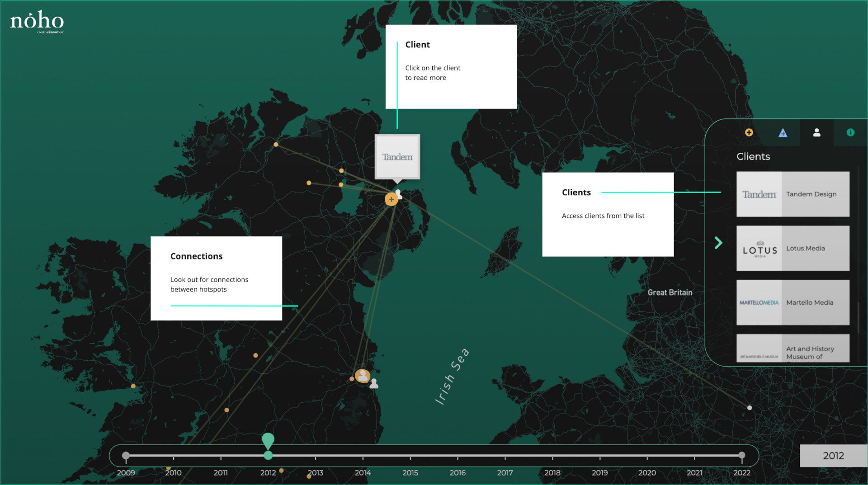Click orange person marker near Dublin
Image resolution: width=868 pixels, height=485 pixels.
(362, 376)
